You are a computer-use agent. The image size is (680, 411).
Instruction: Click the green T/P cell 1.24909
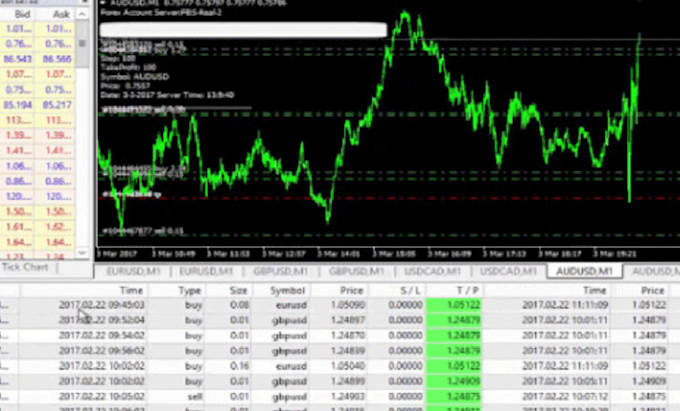(x=454, y=382)
